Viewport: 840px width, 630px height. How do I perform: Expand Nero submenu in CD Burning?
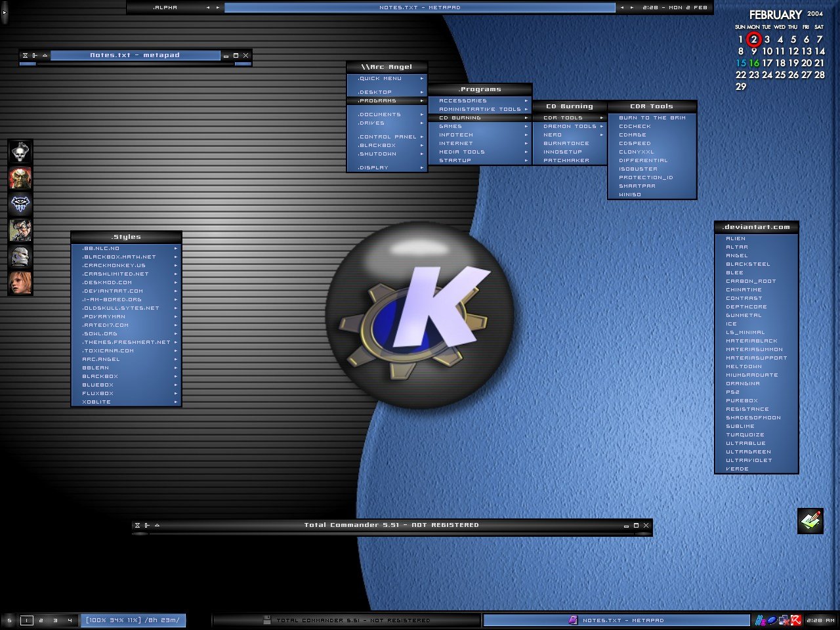pos(570,135)
